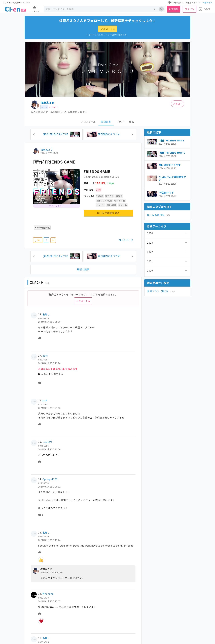The image size is (215, 644).
Task: Click フォローする button in comment box
Action: pos(83,301)
